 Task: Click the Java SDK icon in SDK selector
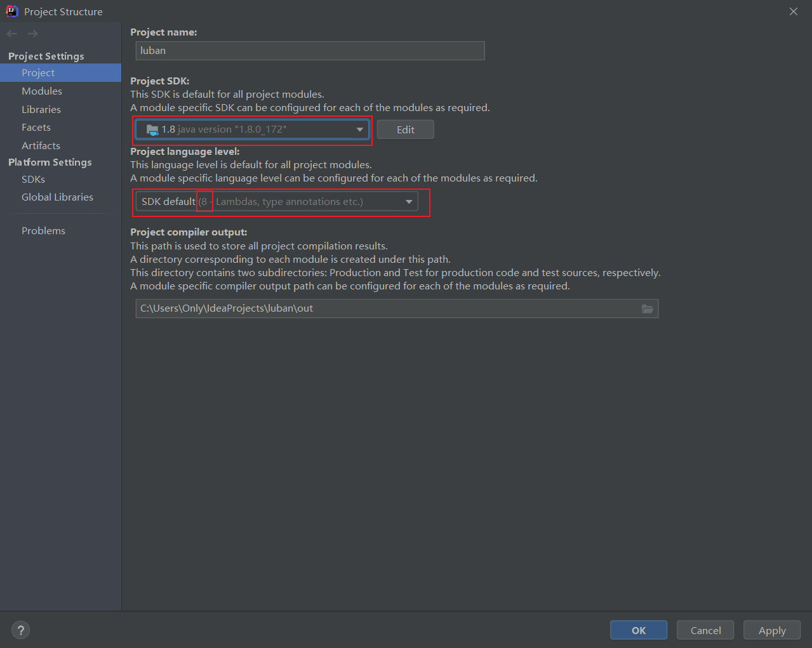tap(152, 129)
